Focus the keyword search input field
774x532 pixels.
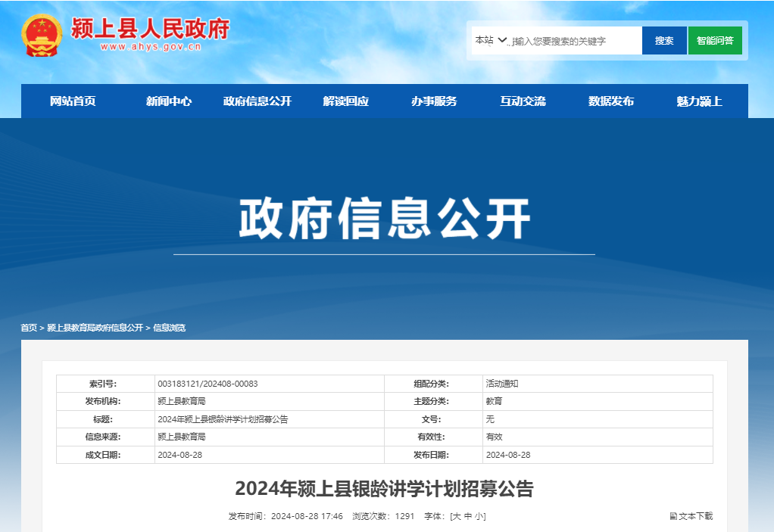(575, 41)
